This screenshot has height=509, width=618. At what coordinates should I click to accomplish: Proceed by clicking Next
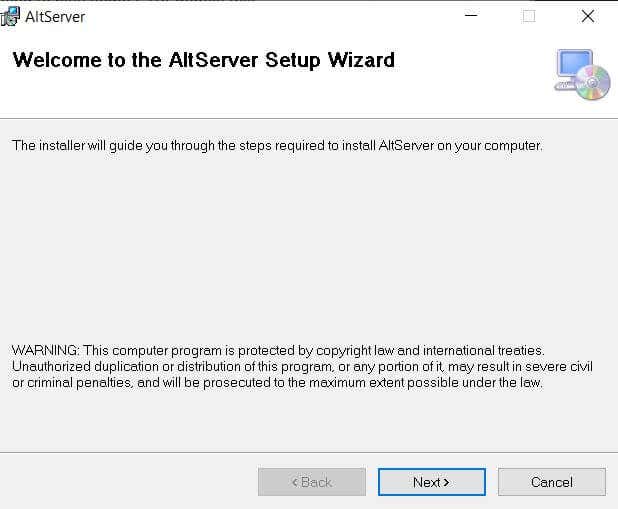coord(432,482)
